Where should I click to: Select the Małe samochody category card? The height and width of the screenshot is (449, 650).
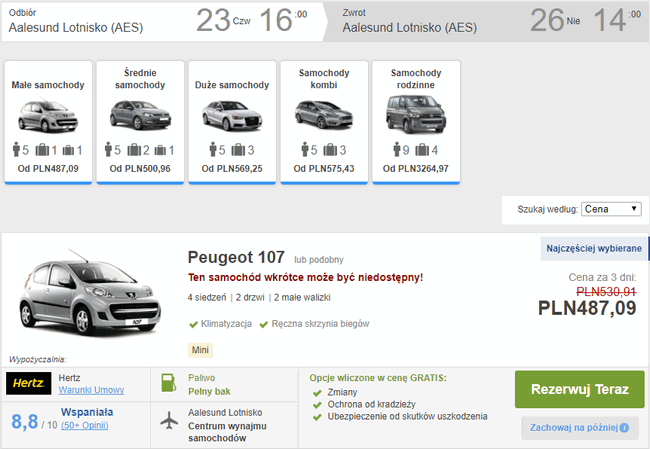pos(48,122)
